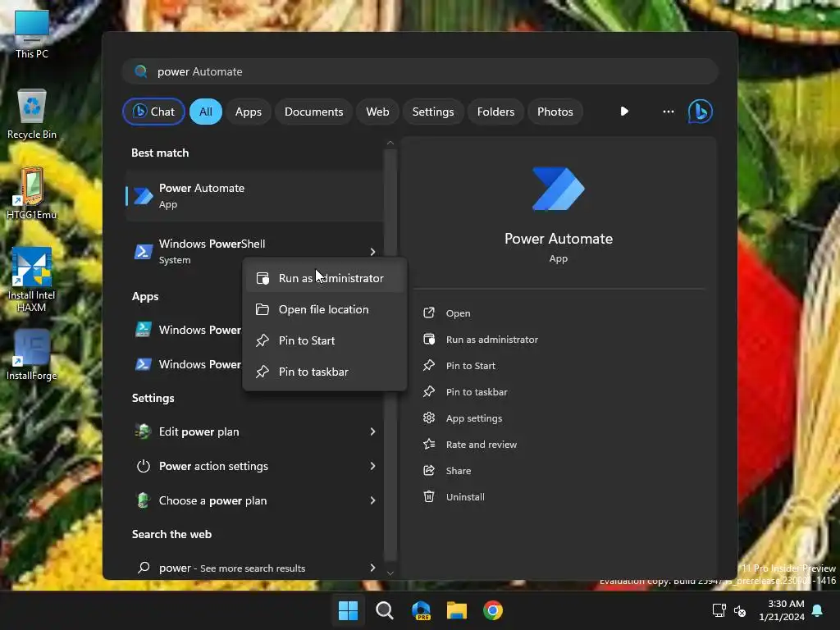The width and height of the screenshot is (840, 630).
Task: Choose Run as administrator in context menu
Action: coord(325,278)
